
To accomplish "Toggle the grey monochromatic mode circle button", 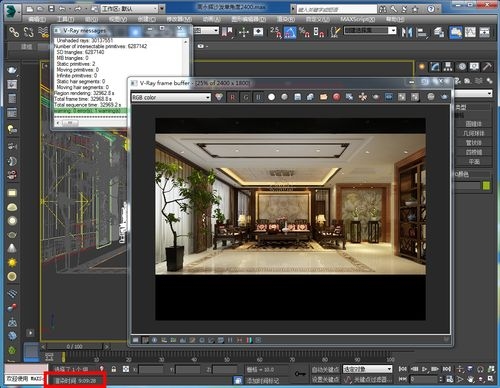I will (284, 97).
